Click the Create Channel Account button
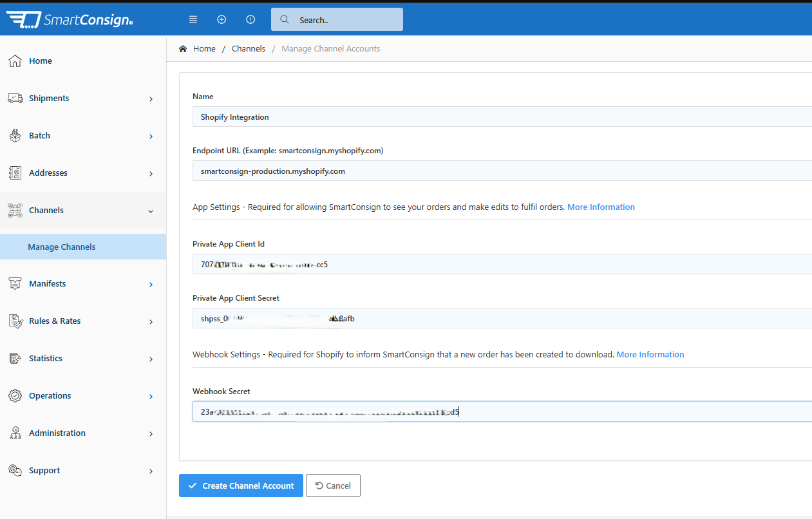 [241, 486]
